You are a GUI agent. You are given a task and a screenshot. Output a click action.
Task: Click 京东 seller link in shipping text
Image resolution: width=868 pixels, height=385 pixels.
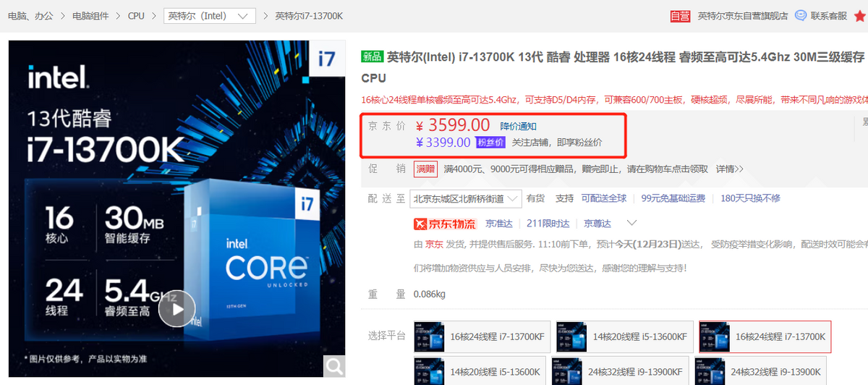[x=434, y=245]
